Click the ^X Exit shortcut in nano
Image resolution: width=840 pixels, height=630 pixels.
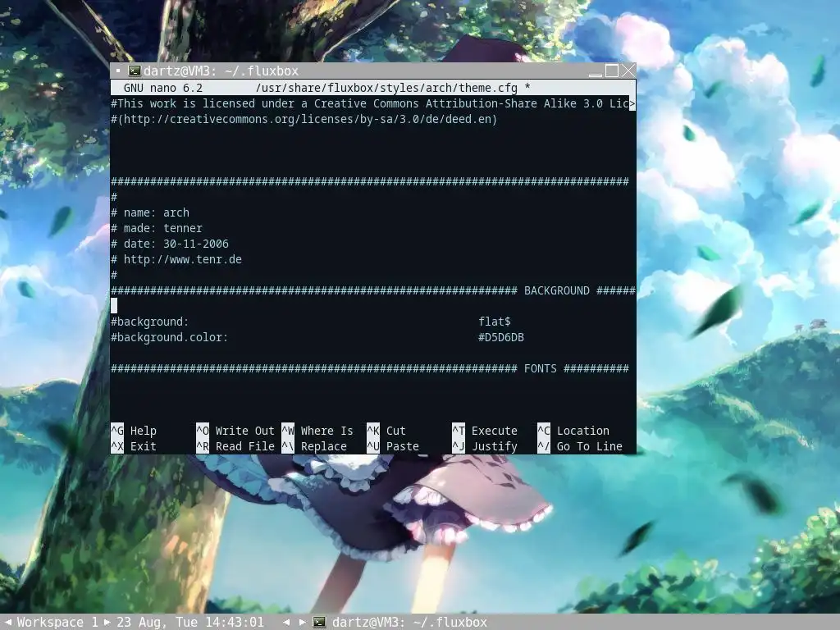pyautogui.click(x=134, y=446)
